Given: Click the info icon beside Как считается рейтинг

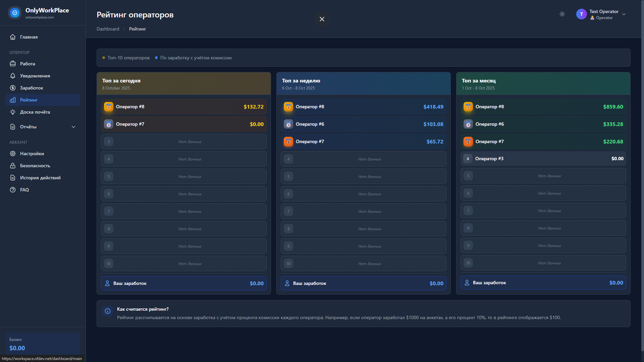Looking at the screenshot, I should [x=107, y=311].
